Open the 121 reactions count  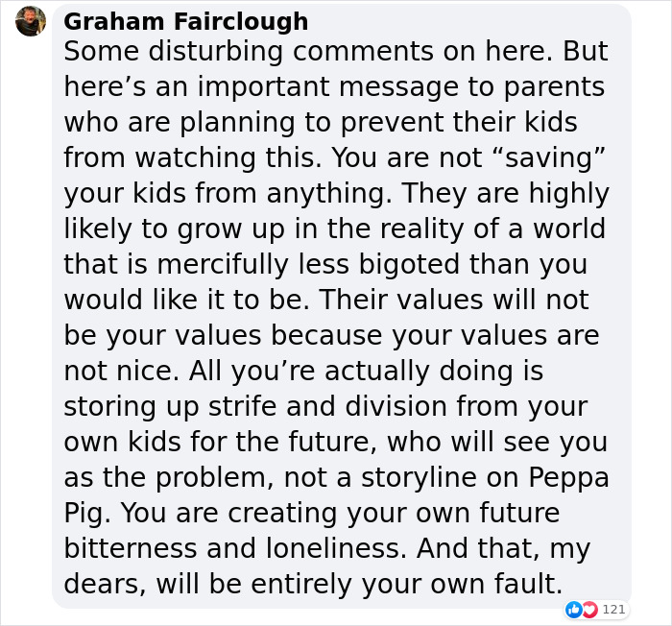[613, 609]
